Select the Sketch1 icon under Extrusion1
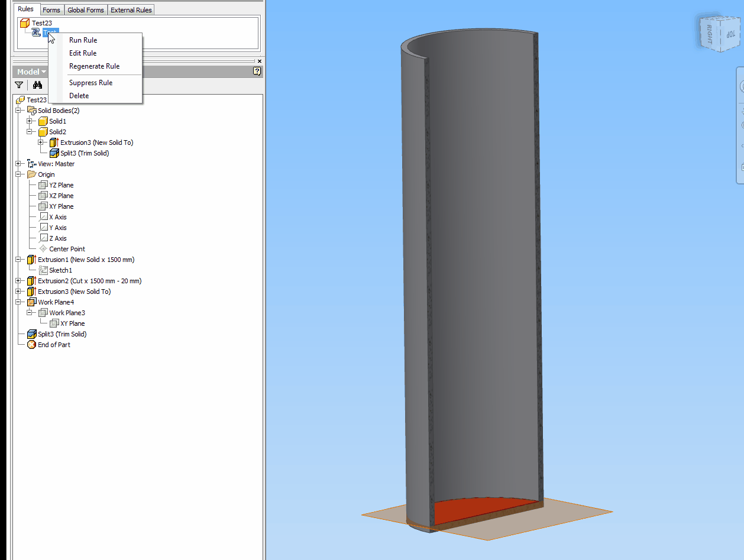The height and width of the screenshot is (560, 744). [x=44, y=270]
